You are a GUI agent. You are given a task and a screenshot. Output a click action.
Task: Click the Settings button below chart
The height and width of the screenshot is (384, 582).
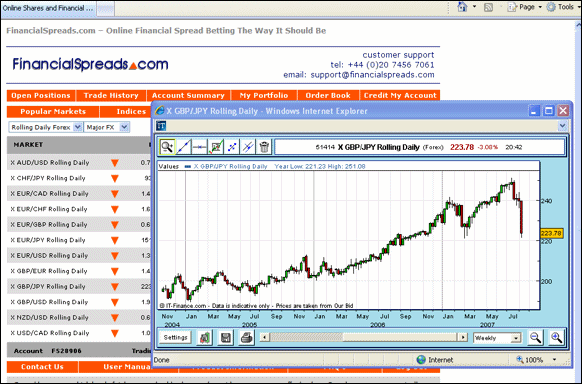tap(176, 338)
